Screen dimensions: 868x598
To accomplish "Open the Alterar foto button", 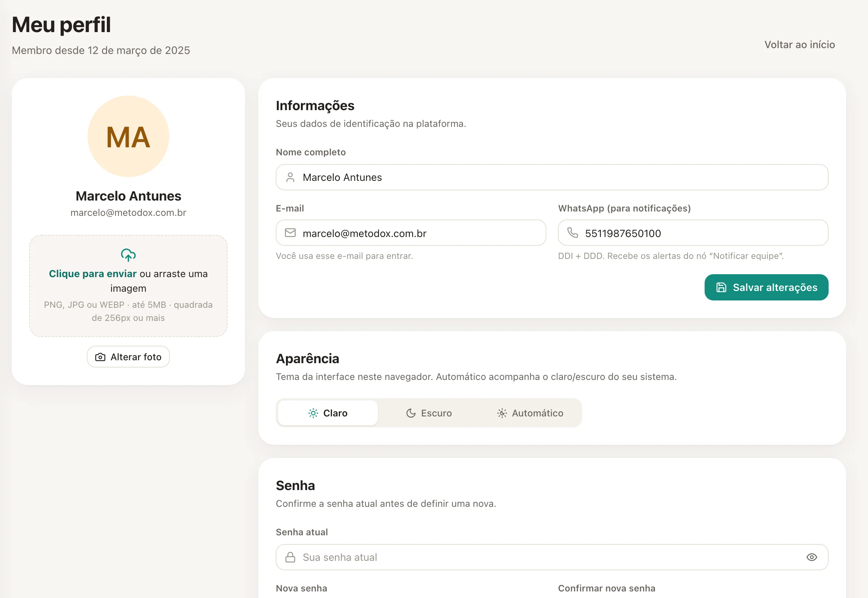I will click(128, 357).
